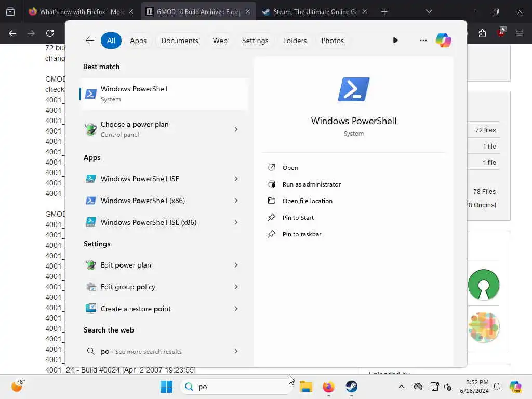Click Pin to taskbar
532x399 pixels.
pos(302,234)
